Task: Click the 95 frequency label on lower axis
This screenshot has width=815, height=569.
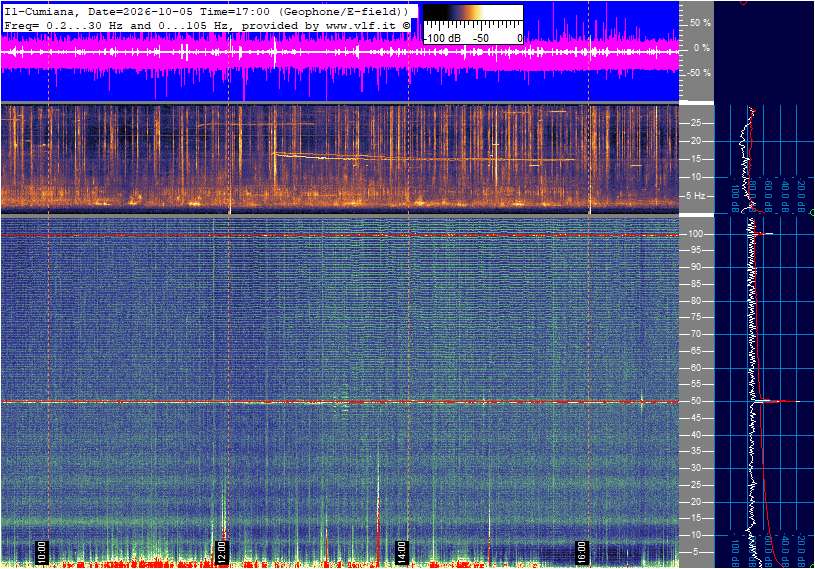Action: (x=695, y=250)
